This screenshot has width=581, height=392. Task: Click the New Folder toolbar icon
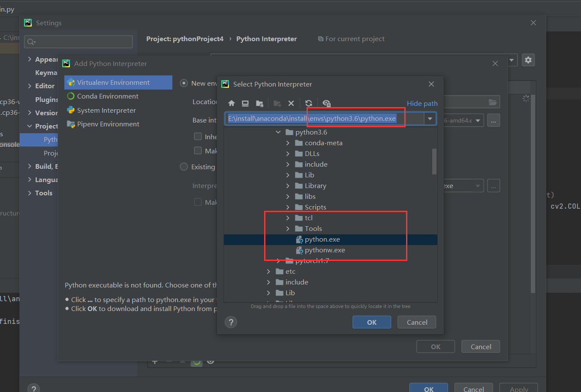(277, 103)
